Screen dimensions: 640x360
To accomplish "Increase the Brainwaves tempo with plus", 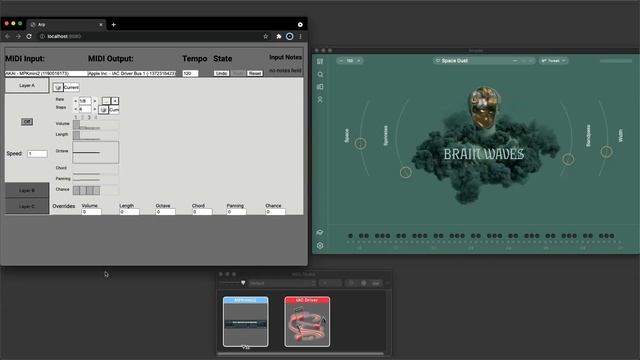I will click(x=359, y=61).
